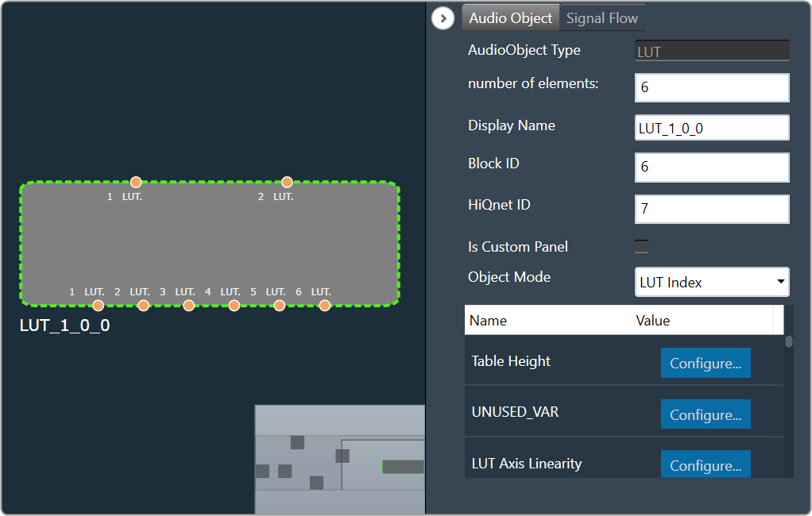Image resolution: width=812 pixels, height=516 pixels.
Task: Click the Table Height row name
Action: click(x=511, y=360)
